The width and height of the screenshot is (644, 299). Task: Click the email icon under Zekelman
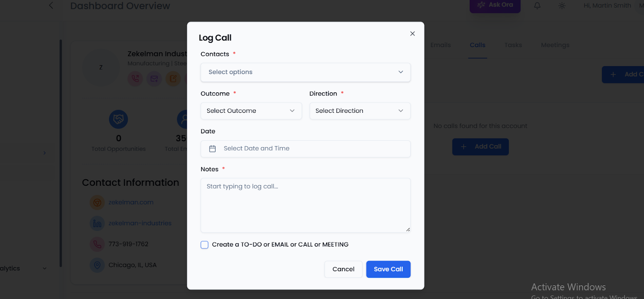[154, 79]
